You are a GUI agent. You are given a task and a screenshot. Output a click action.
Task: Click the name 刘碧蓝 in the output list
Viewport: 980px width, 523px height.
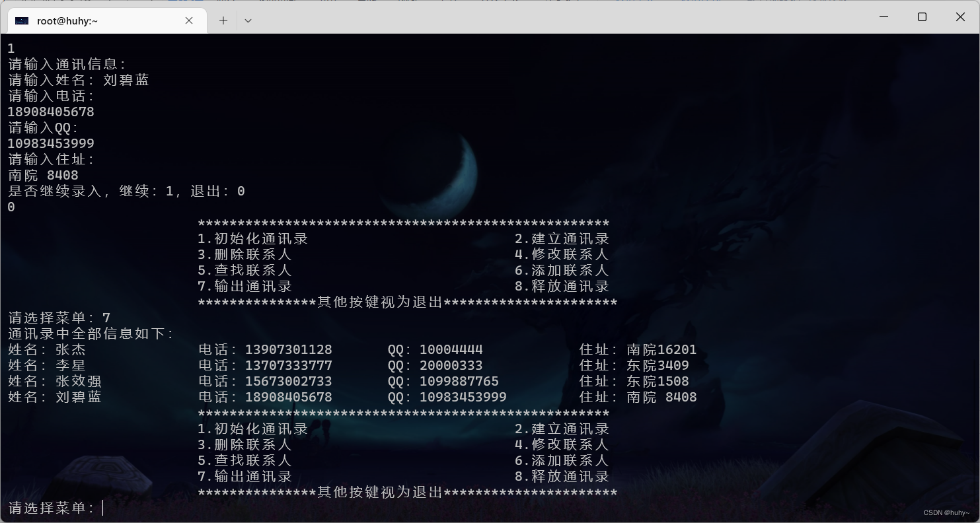click(79, 397)
